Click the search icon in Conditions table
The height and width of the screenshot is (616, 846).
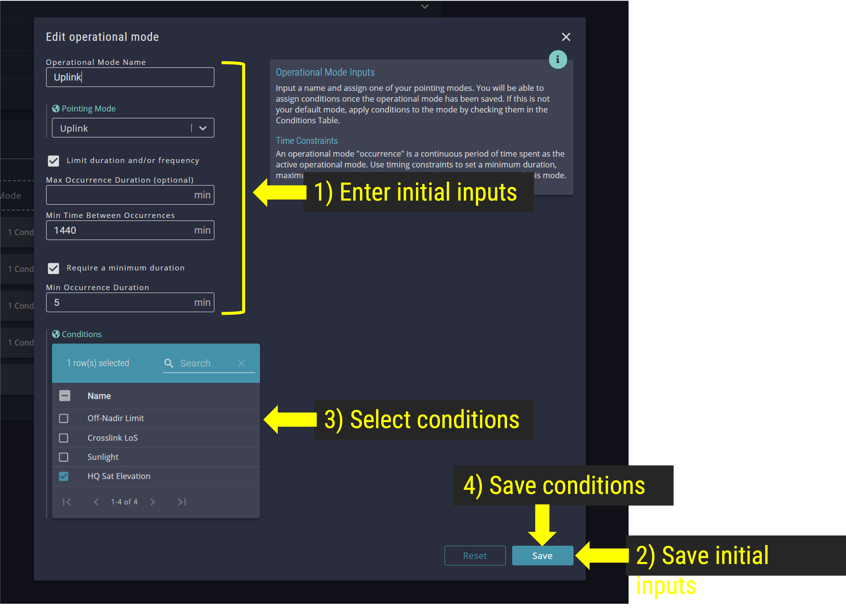tap(170, 363)
